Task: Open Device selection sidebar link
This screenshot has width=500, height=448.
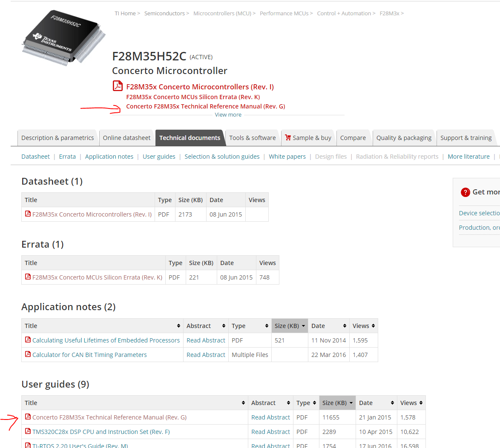Action: click(x=479, y=213)
